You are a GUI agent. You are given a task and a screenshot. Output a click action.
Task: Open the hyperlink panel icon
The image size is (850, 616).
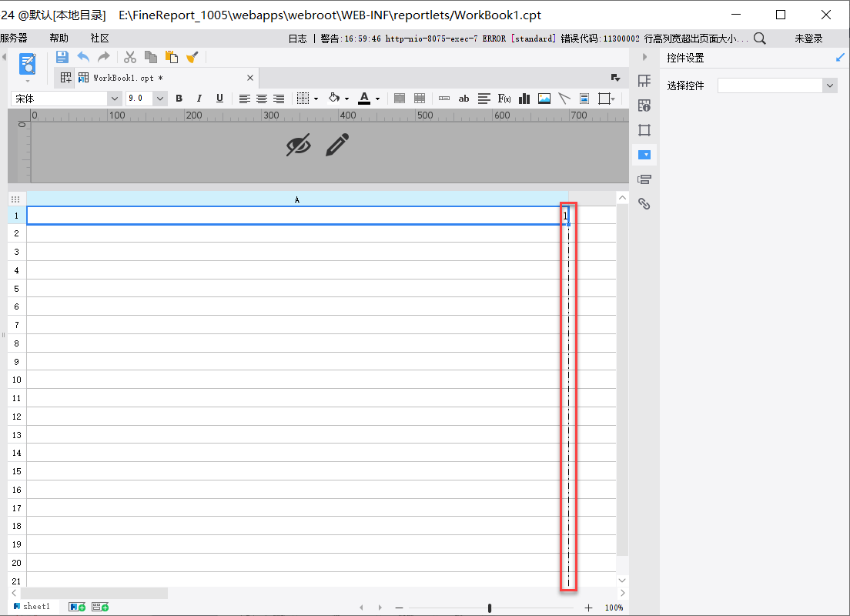pos(644,204)
